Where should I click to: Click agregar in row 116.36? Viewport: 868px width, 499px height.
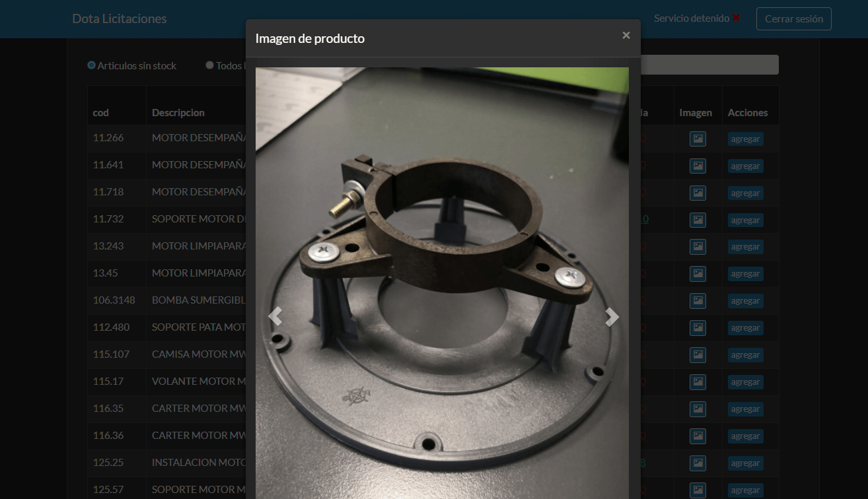(x=745, y=436)
